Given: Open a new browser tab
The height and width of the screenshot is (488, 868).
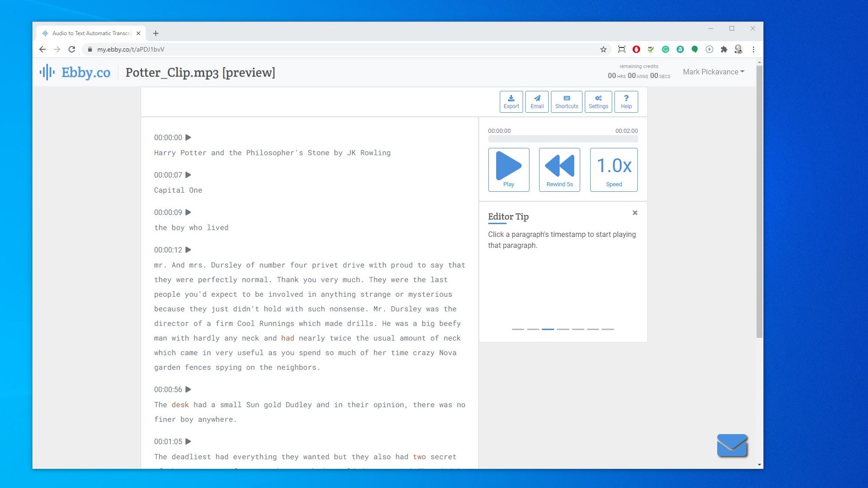Looking at the screenshot, I should point(156,33).
